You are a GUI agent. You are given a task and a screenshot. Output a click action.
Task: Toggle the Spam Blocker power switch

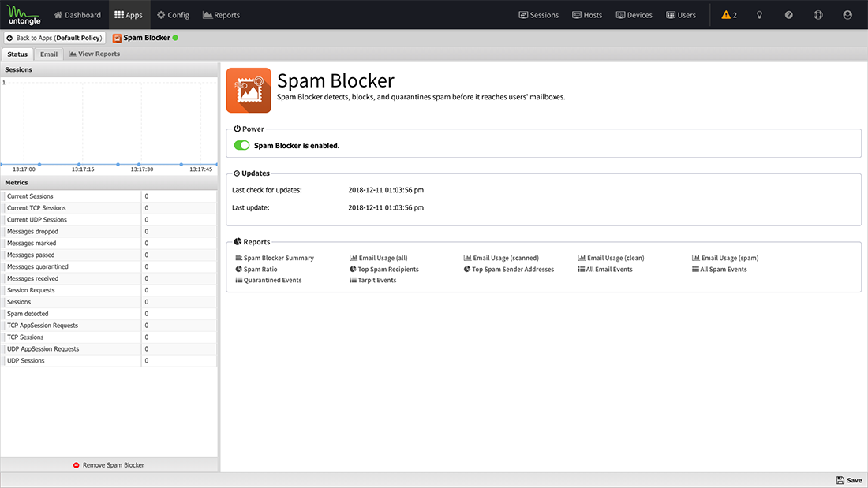241,146
